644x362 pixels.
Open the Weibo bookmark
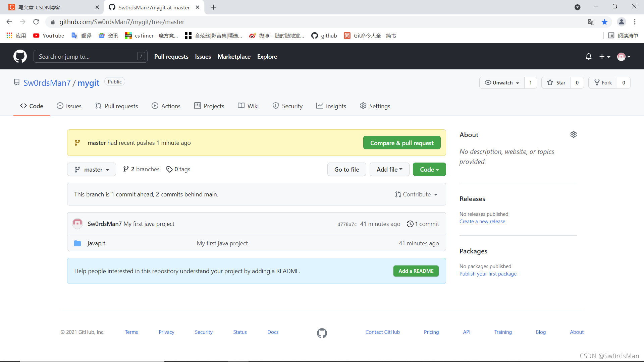click(x=277, y=36)
